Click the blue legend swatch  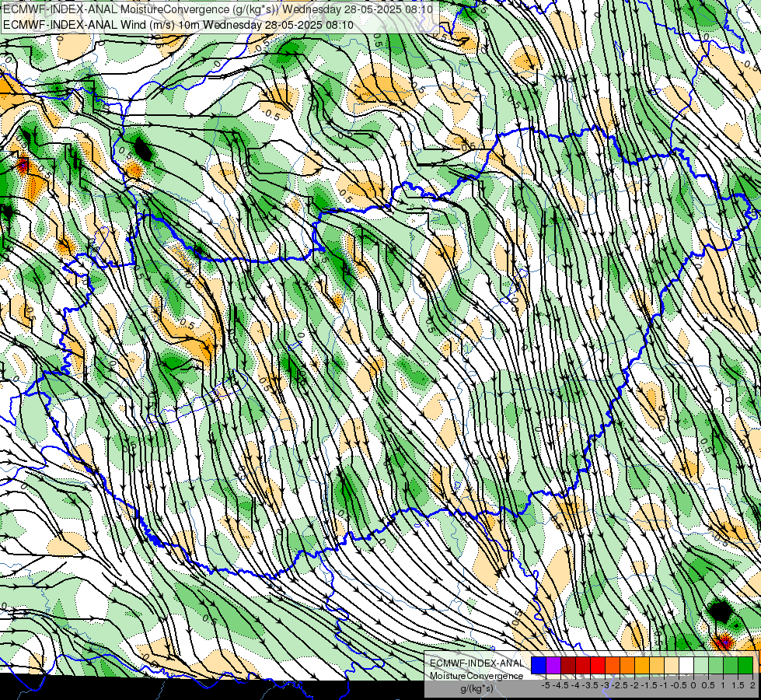point(539,666)
